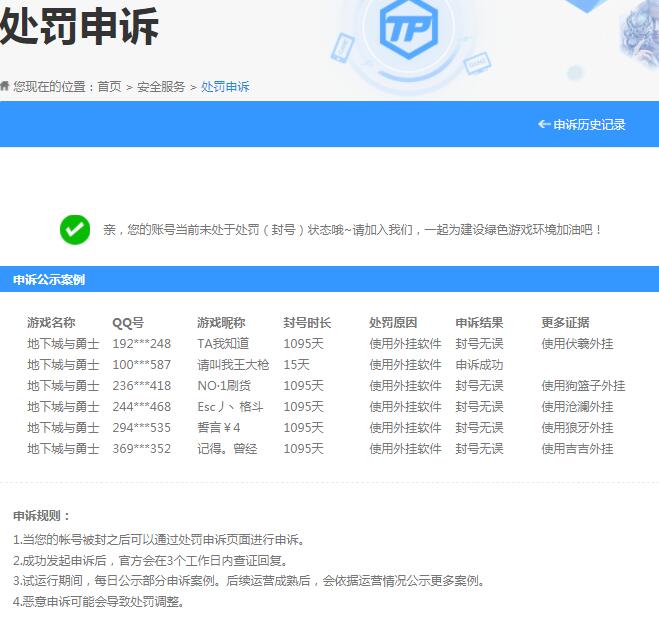
Task: Click the 申诉规则 heading
Action: coord(42,516)
